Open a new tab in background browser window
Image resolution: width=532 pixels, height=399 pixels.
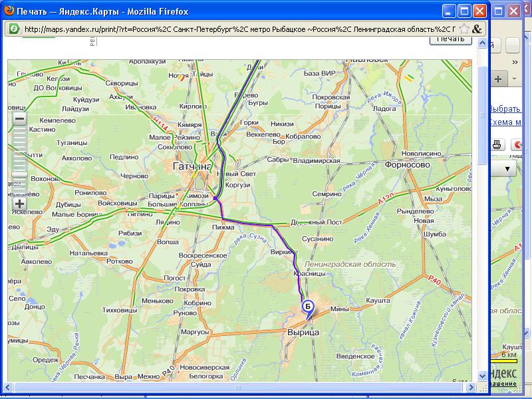tap(497, 79)
